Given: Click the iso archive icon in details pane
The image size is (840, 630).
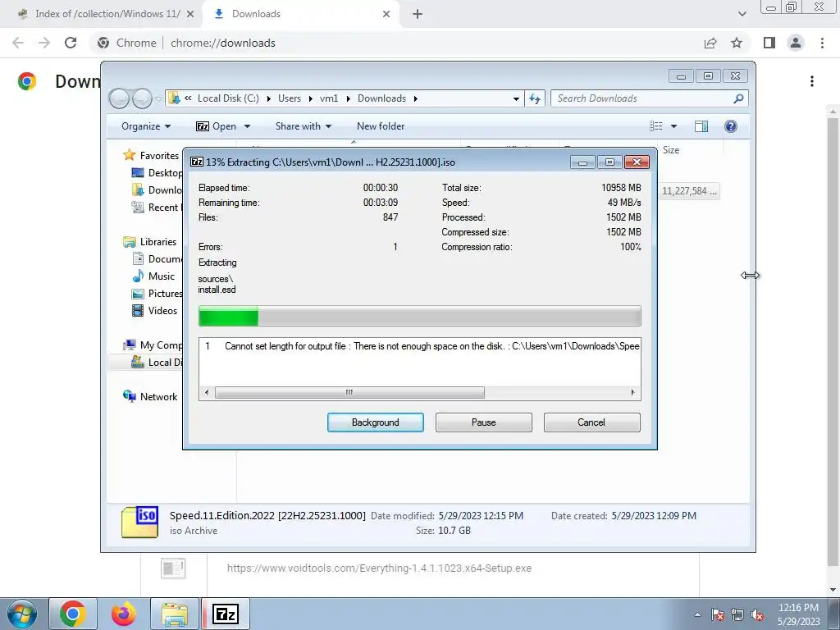Looking at the screenshot, I should 139,523.
